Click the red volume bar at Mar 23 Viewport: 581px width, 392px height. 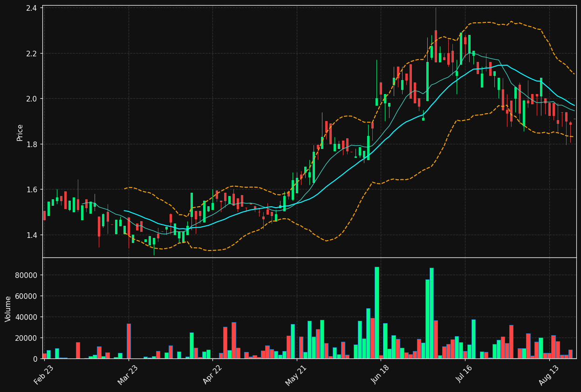(129, 341)
